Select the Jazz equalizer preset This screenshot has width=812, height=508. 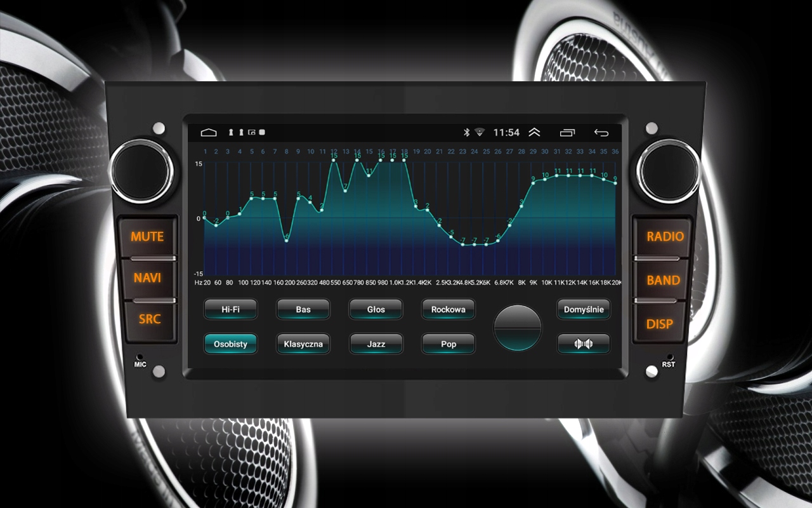376,344
